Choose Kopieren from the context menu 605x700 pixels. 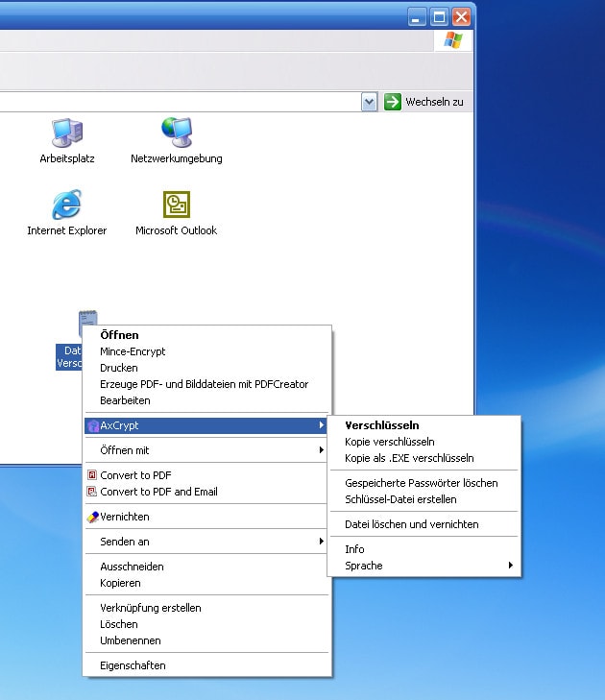(206, 583)
